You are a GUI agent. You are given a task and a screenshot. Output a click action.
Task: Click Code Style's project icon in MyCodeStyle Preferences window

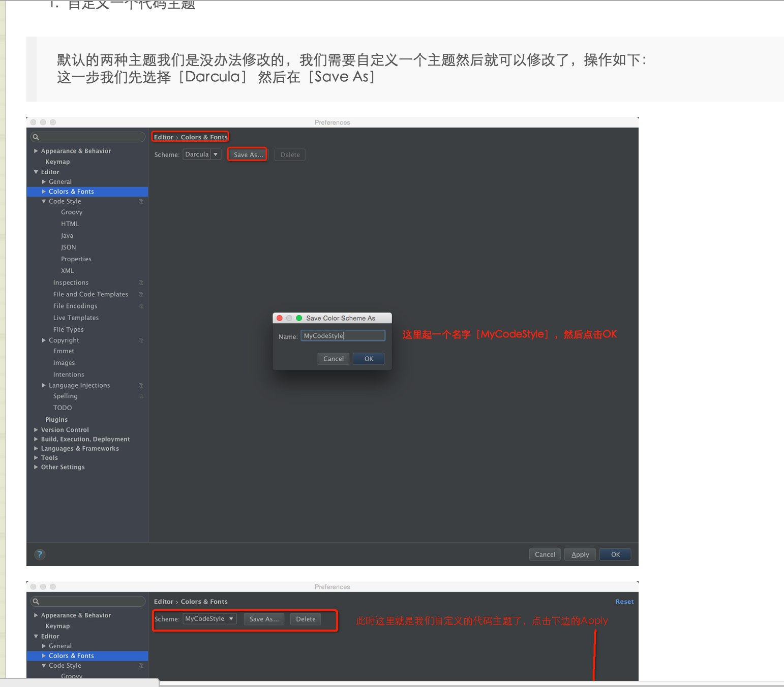coord(141,666)
